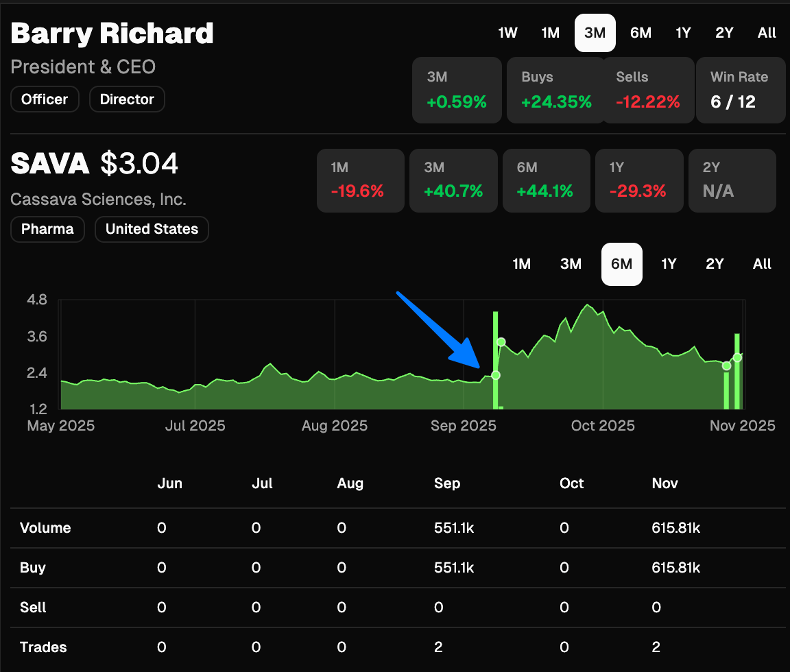
Task: Click the Director tag
Action: [x=127, y=99]
